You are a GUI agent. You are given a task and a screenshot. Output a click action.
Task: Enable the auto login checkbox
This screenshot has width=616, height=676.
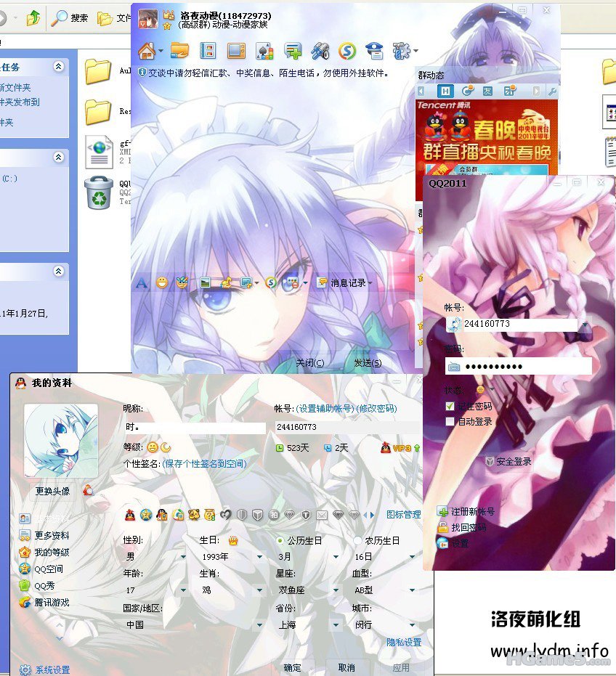click(x=450, y=421)
